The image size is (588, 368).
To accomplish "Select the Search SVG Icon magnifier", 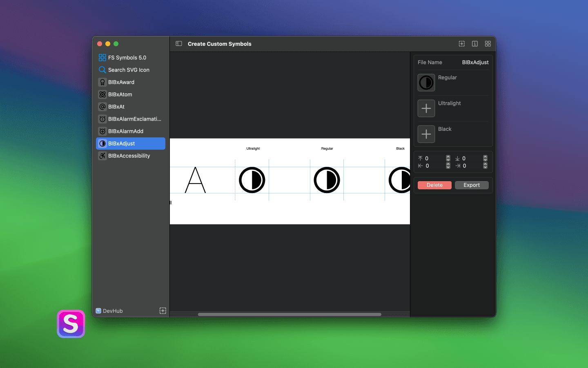I will coord(102,70).
